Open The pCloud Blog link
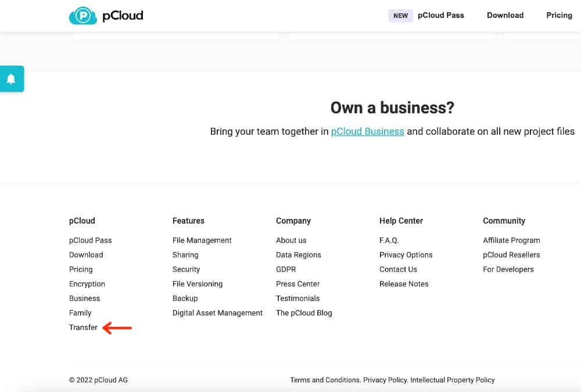 click(304, 312)
